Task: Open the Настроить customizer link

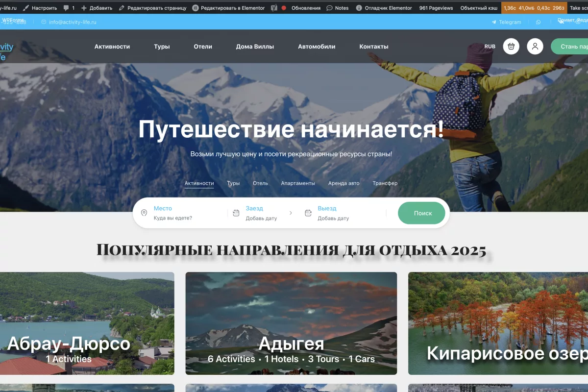Action: (40, 8)
